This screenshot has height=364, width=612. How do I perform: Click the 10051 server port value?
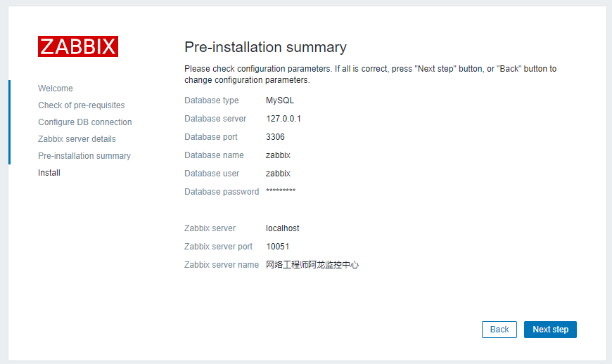click(x=277, y=247)
